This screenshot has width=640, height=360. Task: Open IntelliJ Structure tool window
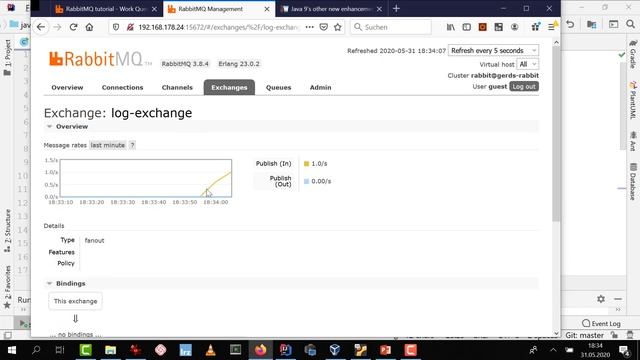(7, 231)
